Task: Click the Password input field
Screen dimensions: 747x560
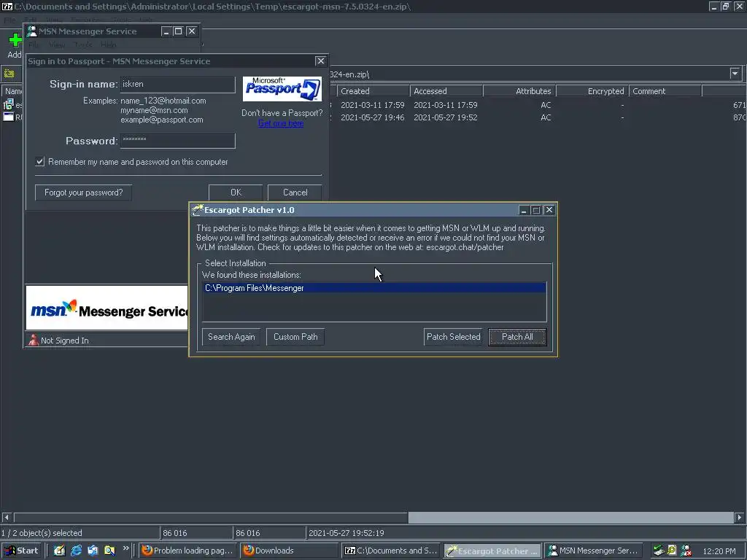Action: tap(178, 141)
